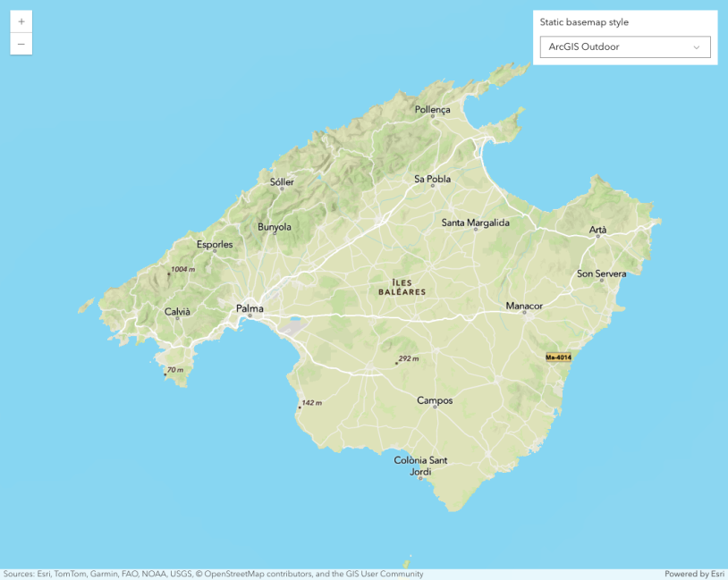Click the dropdown chevron next to ArcGIS Outdoor

(698, 46)
